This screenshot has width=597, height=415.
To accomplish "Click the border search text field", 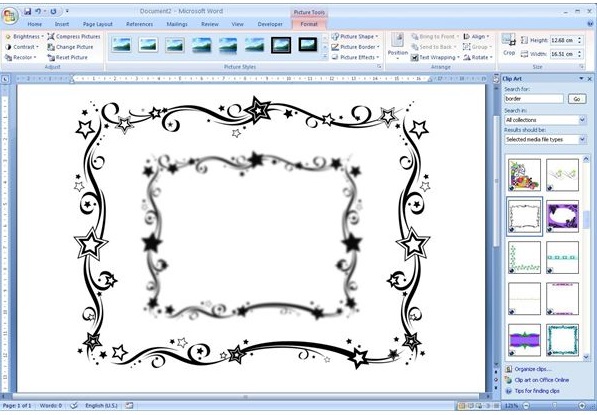I will pyautogui.click(x=534, y=99).
